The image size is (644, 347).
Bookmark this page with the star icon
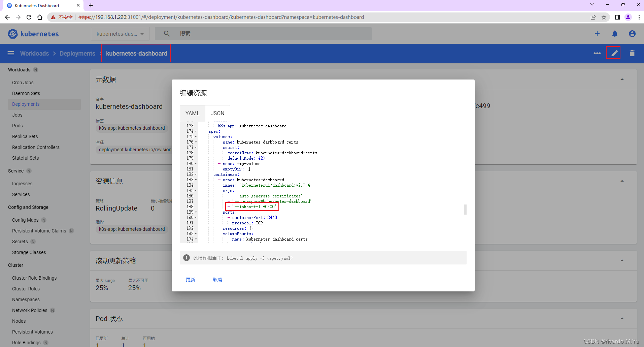(x=604, y=17)
